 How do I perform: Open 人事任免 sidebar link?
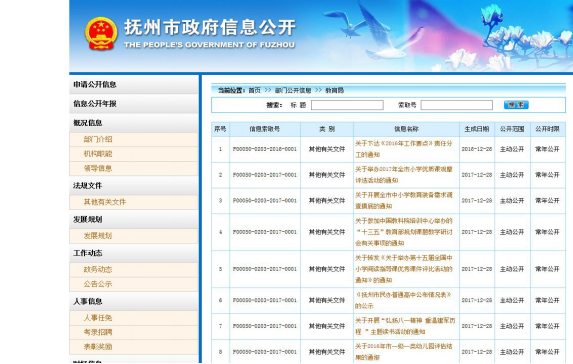coord(98,318)
